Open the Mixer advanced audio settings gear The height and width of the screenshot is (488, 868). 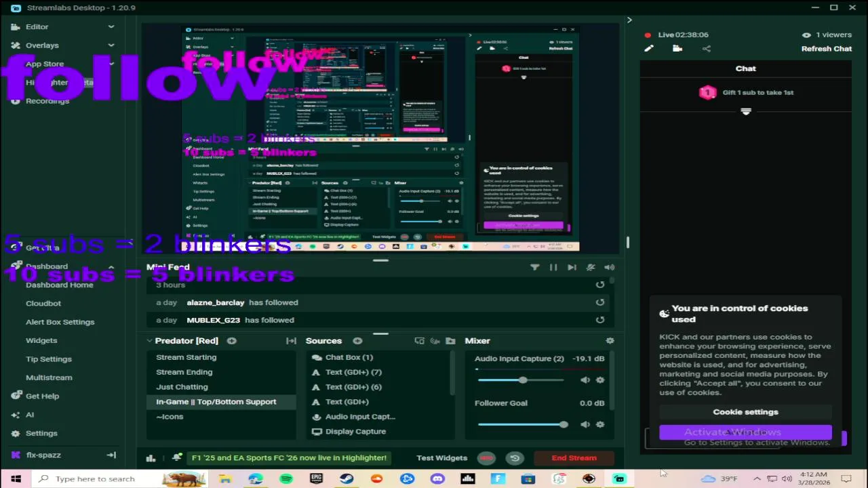tap(610, 341)
